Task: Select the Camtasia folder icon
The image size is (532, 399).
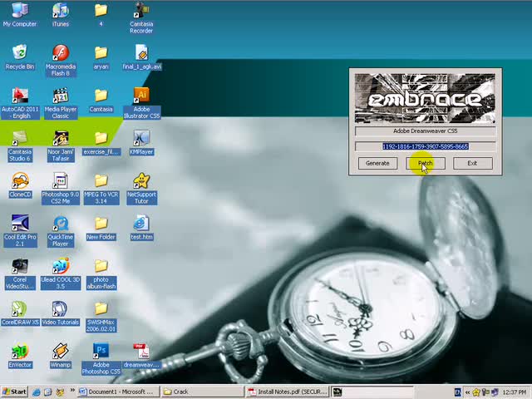Action: coord(101,100)
